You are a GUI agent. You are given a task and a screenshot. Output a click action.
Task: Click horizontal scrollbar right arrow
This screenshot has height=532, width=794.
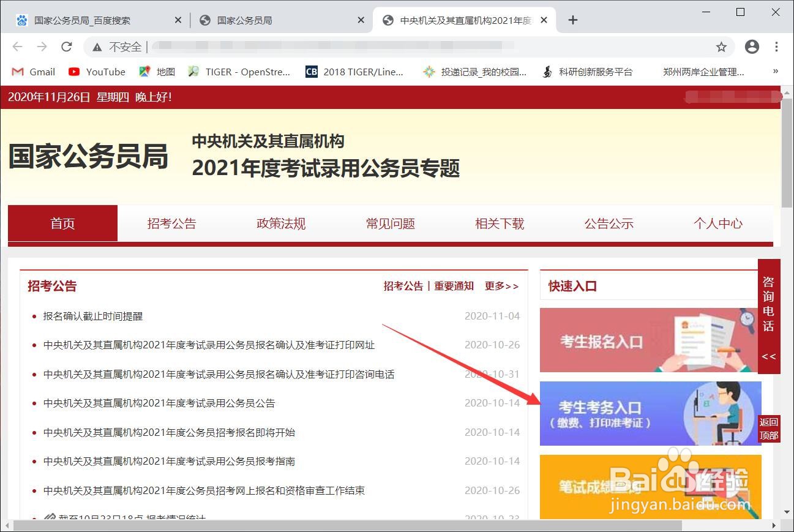coord(774,526)
